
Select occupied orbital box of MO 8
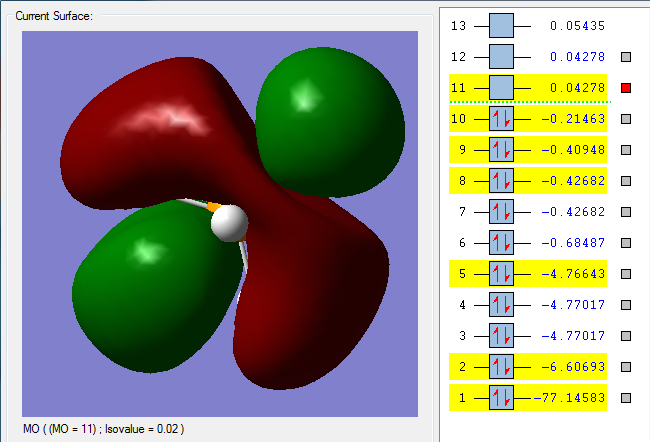tap(501, 180)
